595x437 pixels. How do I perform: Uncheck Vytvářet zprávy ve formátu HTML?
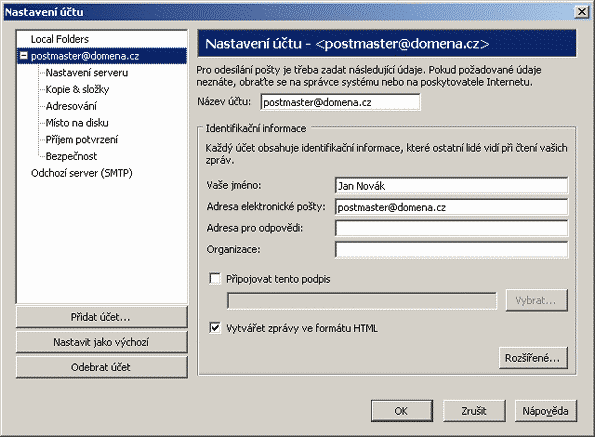coord(215,328)
